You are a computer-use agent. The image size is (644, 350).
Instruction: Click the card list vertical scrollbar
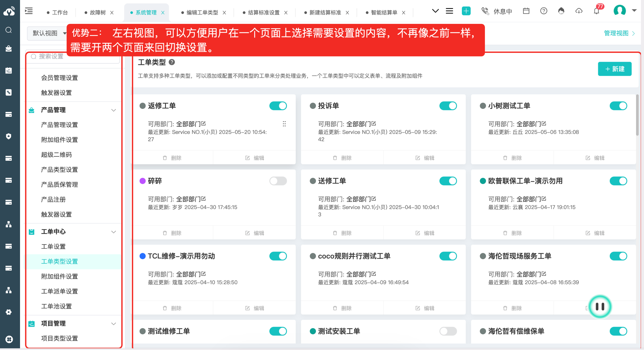click(x=637, y=115)
